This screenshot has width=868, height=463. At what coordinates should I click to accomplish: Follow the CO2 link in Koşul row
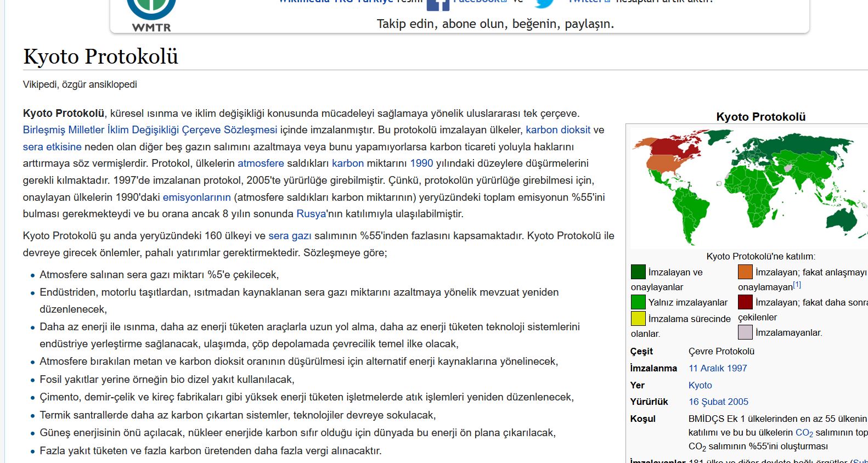pyautogui.click(x=804, y=433)
